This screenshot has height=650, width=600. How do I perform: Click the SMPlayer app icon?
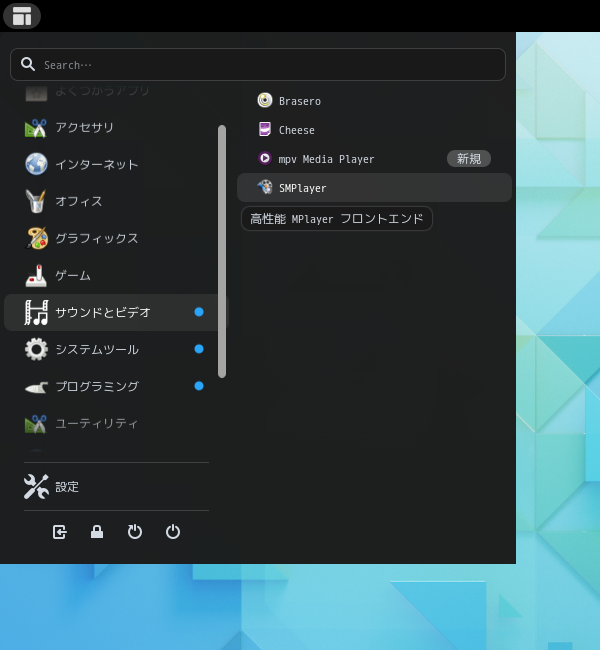point(265,187)
